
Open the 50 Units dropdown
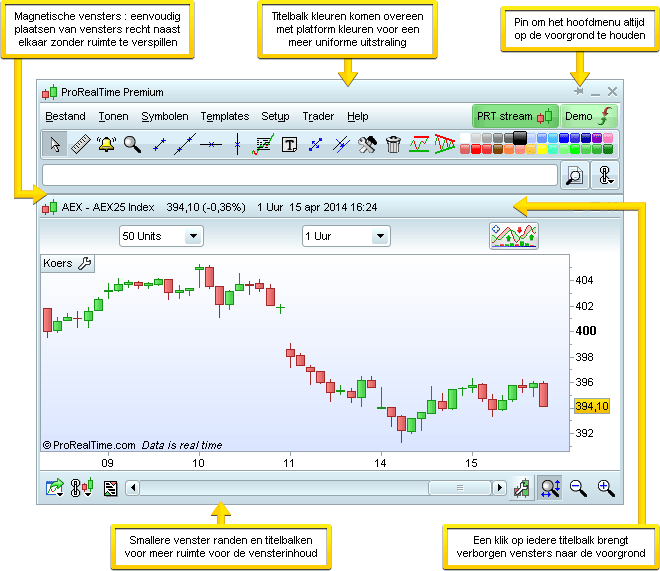coord(161,236)
